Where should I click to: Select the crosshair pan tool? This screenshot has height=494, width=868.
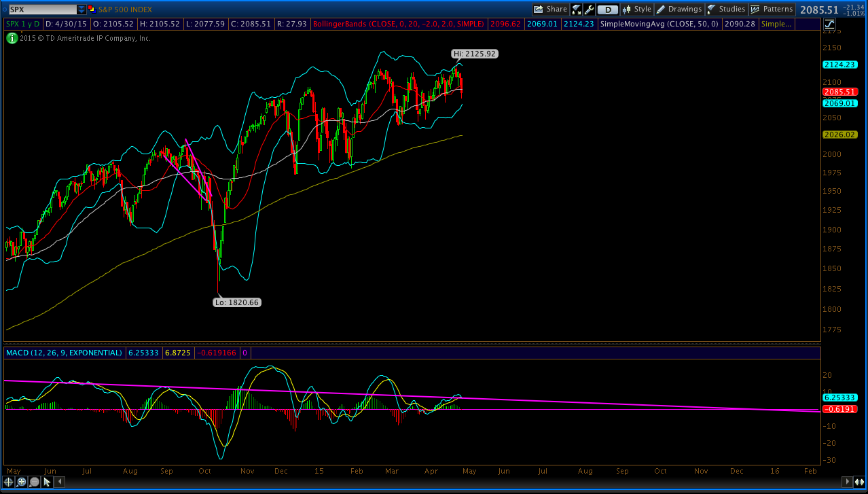click(x=8, y=482)
